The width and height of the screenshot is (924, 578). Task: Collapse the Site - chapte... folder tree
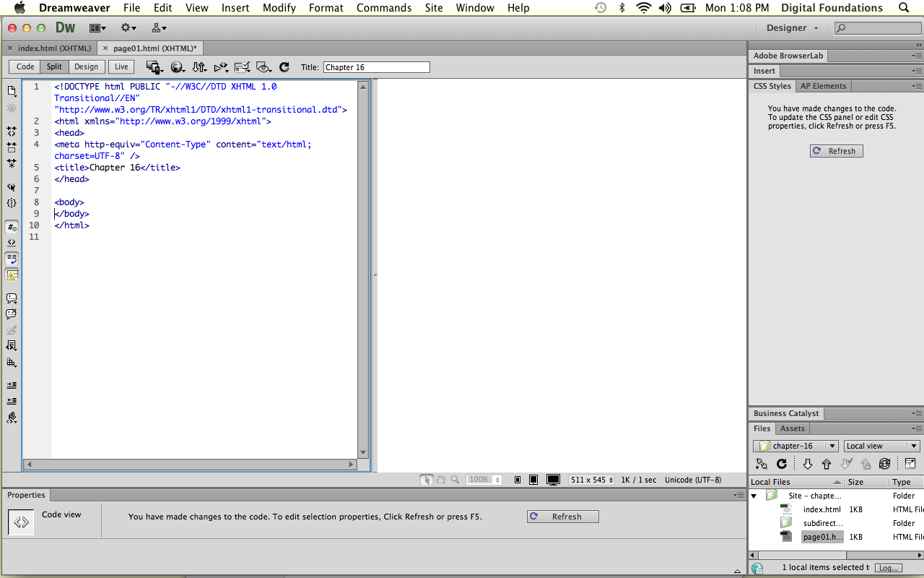pyautogui.click(x=754, y=496)
